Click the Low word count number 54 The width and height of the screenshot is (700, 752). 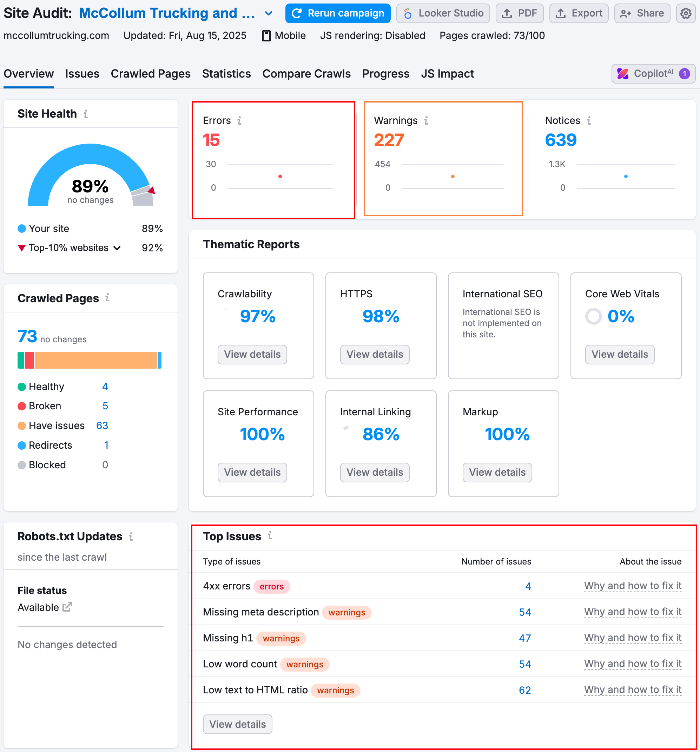(525, 665)
